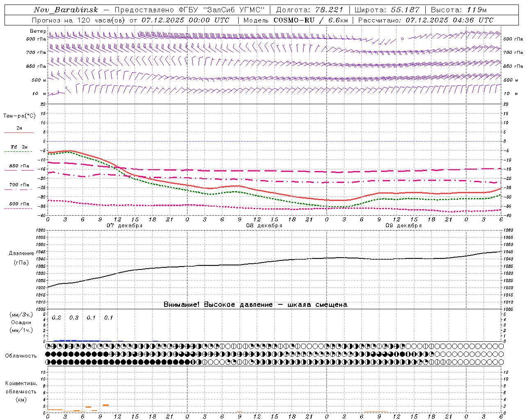Viewport: 525px width, 420px height.
Task: Click the station name Nov_Barabinsk in the header
Action: (x=66, y=10)
